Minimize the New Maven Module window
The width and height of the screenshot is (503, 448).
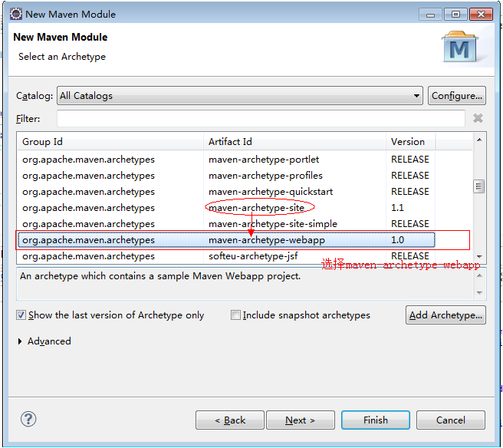430,15
